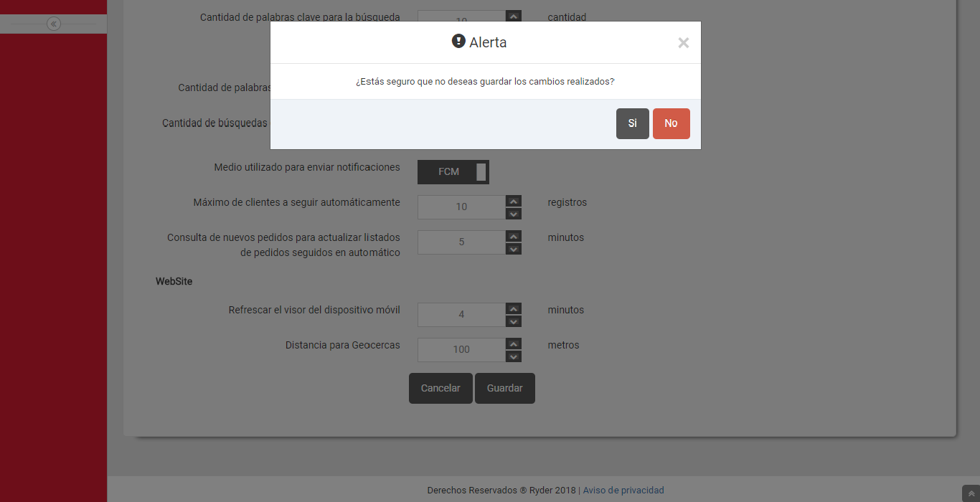
Task: Click the Guardar button
Action: tap(504, 388)
